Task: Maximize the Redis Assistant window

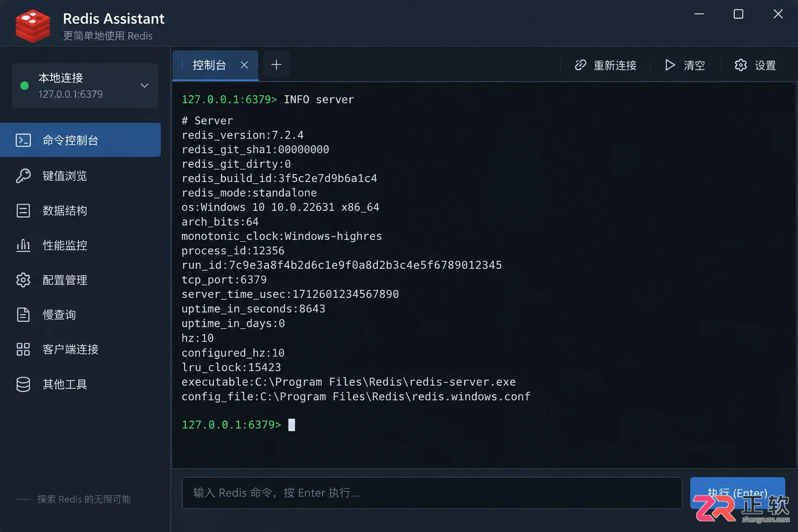Action: 738,14
